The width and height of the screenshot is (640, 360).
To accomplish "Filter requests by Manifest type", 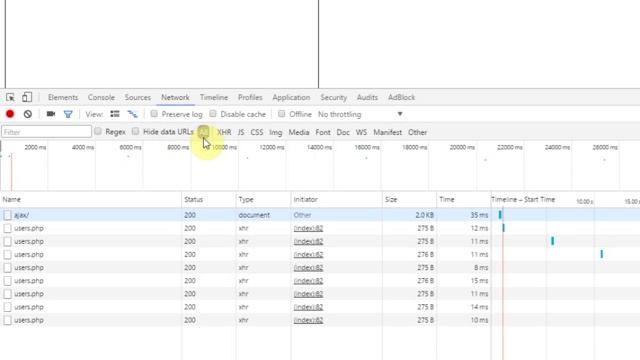I will click(x=387, y=132).
